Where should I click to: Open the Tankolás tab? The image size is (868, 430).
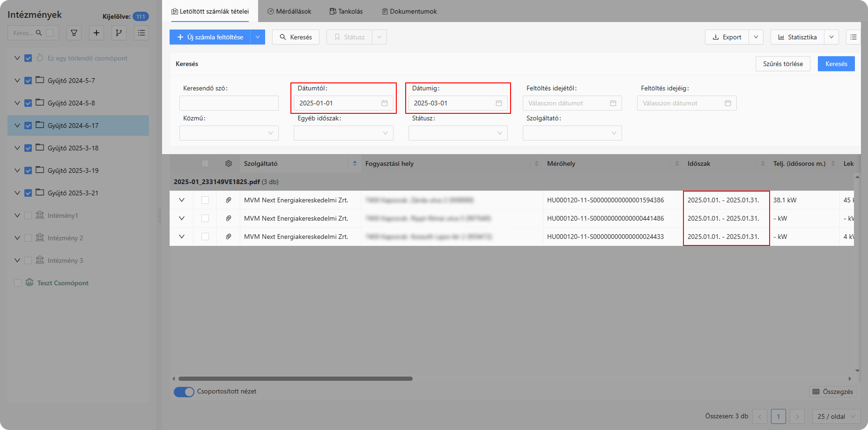tap(346, 11)
